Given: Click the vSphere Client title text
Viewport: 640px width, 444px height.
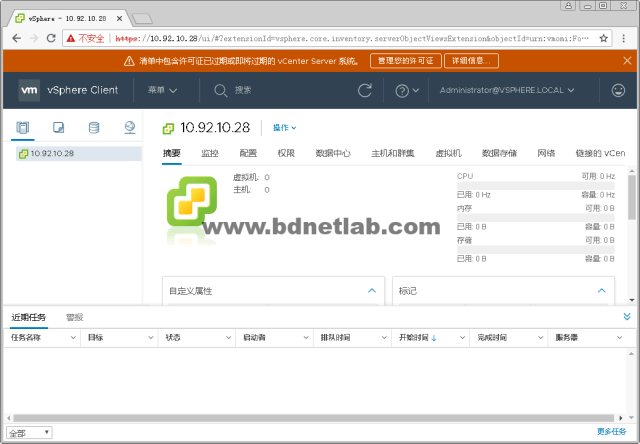Looking at the screenshot, I should coord(82,90).
